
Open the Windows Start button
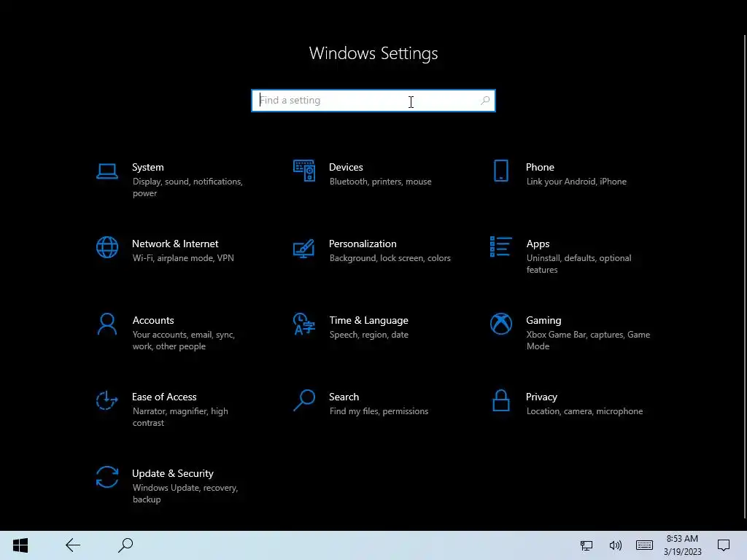tap(20, 545)
